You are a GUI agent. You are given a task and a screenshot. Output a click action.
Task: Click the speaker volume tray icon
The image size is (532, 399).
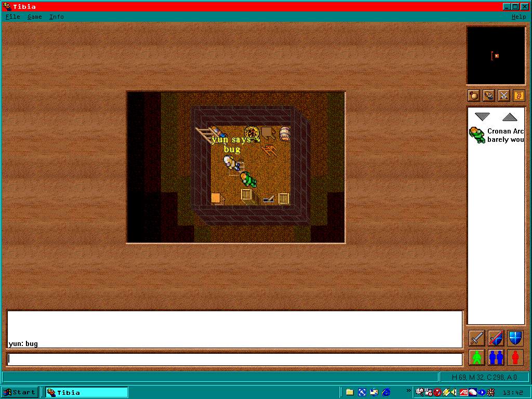pyautogui.click(x=454, y=393)
